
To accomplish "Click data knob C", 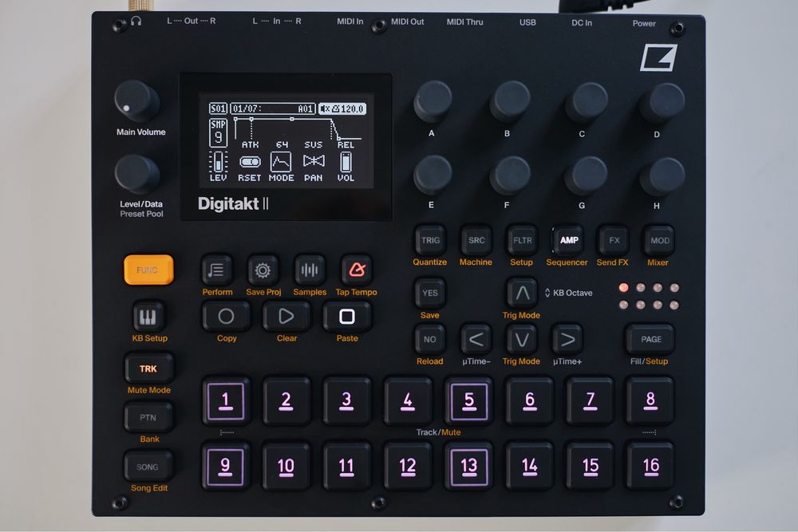I will coord(586,102).
